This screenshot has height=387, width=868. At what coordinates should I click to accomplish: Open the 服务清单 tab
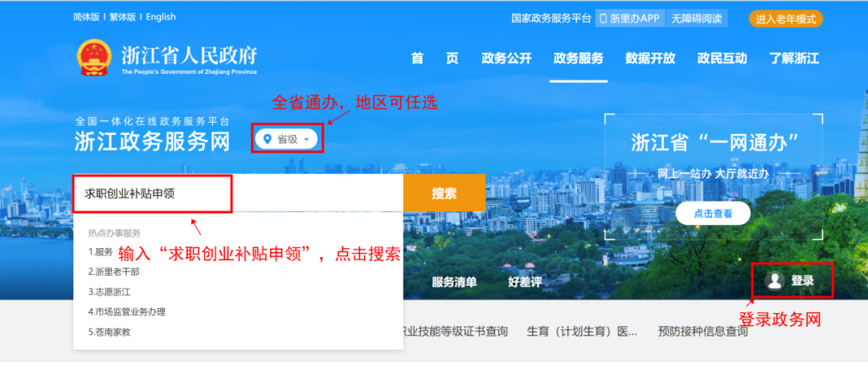click(x=454, y=282)
